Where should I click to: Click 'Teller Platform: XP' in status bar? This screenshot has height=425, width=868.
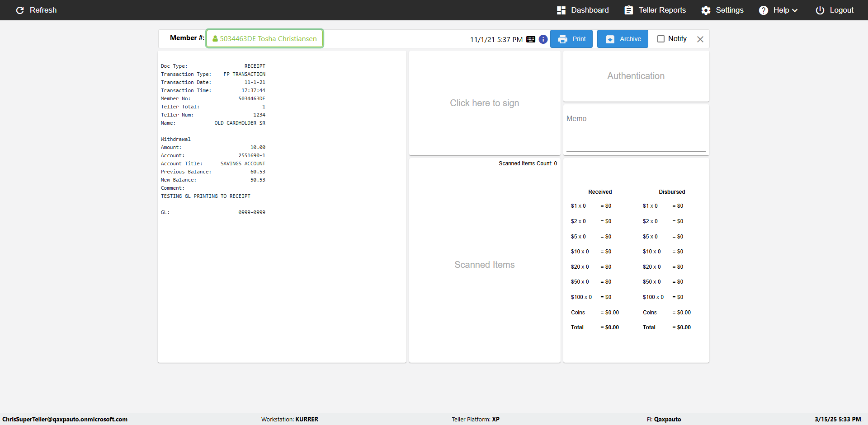(476, 419)
